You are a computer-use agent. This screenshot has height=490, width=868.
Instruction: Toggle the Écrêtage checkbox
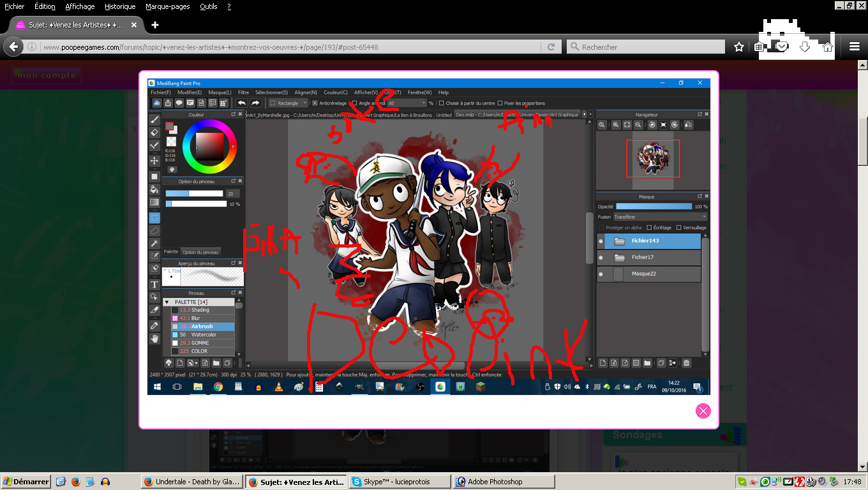pyautogui.click(x=649, y=227)
